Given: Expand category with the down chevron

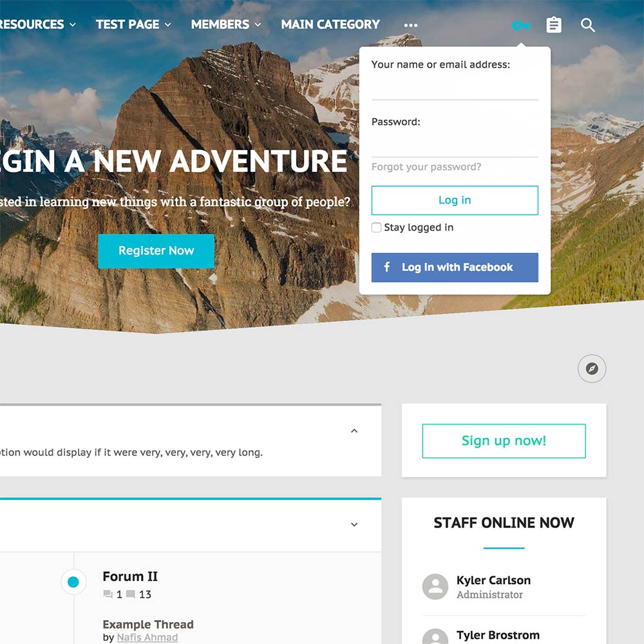Looking at the screenshot, I should [x=354, y=524].
